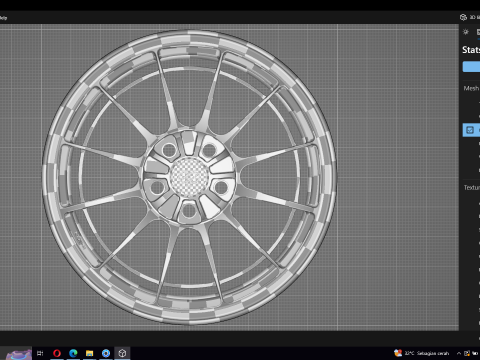
Task: Select the highlighted checker icon under Mesh
Action: 470,130
